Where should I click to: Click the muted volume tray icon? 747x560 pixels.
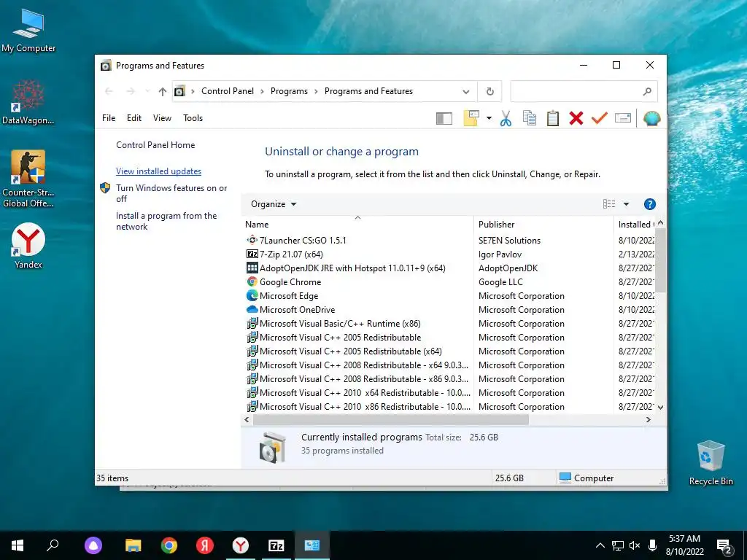[x=635, y=545]
